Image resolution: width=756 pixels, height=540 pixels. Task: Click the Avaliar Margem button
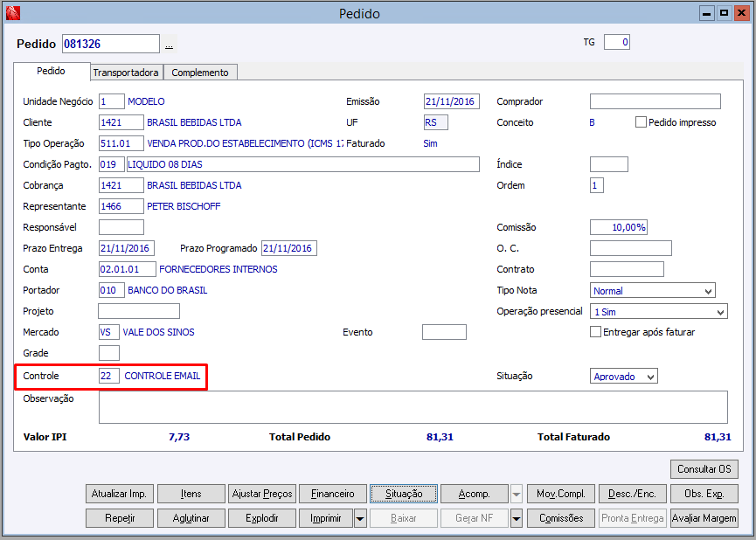[x=704, y=518]
